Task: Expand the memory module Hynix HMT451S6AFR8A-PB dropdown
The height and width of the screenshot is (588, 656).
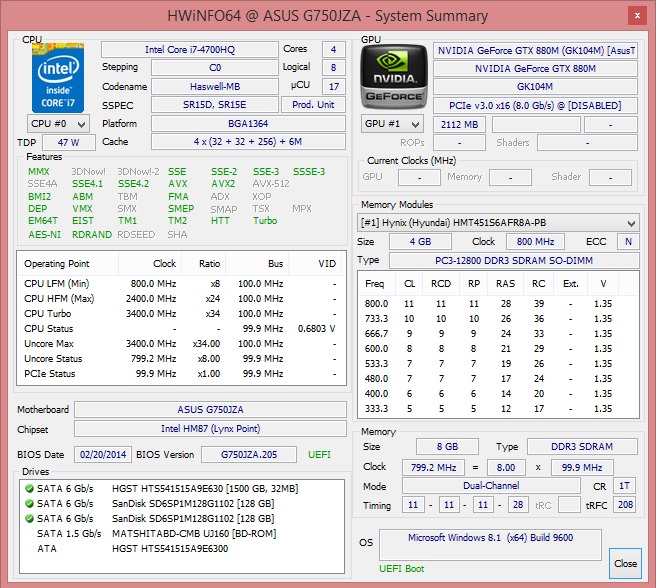Action: click(498, 223)
